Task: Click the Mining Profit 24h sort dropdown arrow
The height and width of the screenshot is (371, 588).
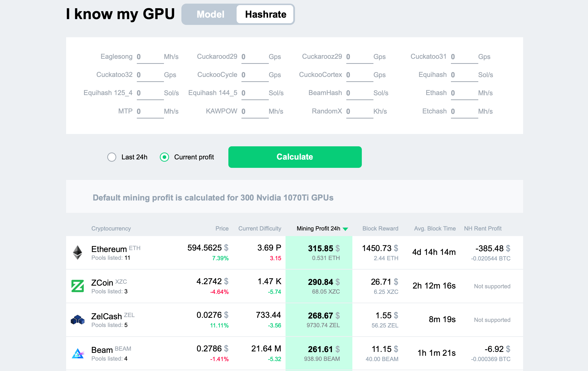Action: coord(347,228)
